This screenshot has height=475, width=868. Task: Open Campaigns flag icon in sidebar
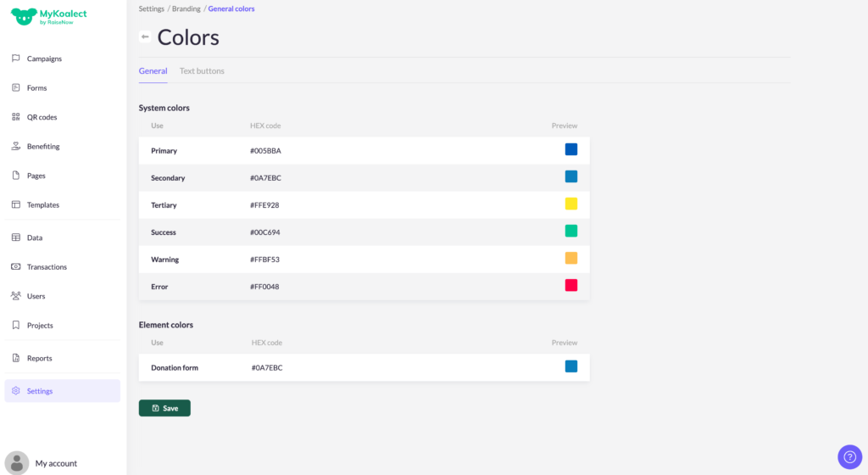point(16,59)
